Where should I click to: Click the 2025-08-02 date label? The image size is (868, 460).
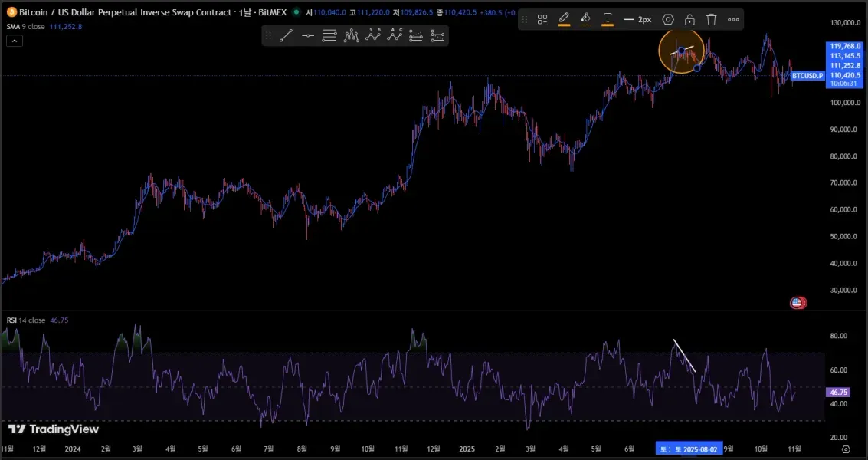(689, 449)
